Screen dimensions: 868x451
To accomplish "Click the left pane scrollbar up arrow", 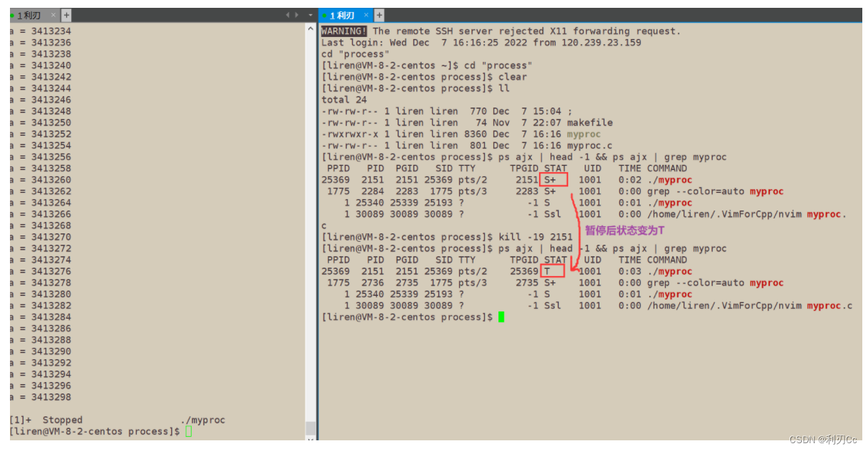I will click(310, 29).
